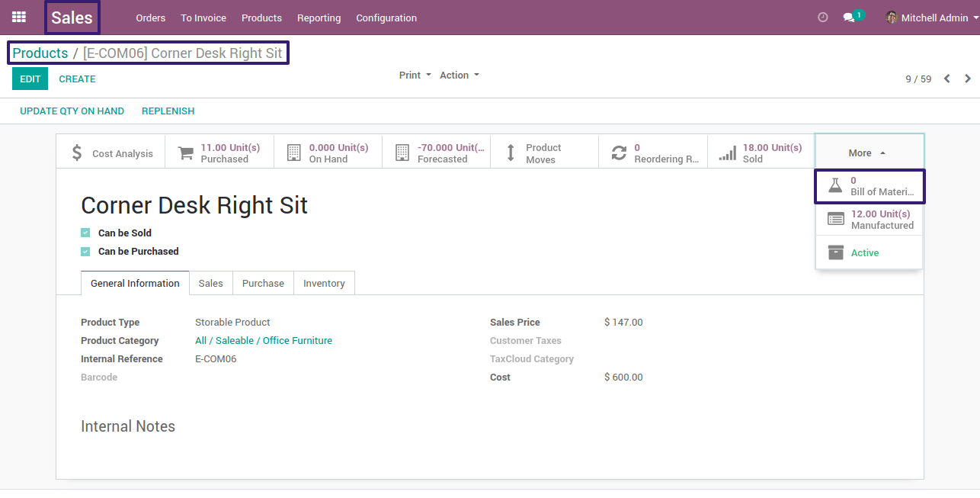Screen dimensions: 980x498
Task: Go to next record arrow
Action: click(968, 79)
